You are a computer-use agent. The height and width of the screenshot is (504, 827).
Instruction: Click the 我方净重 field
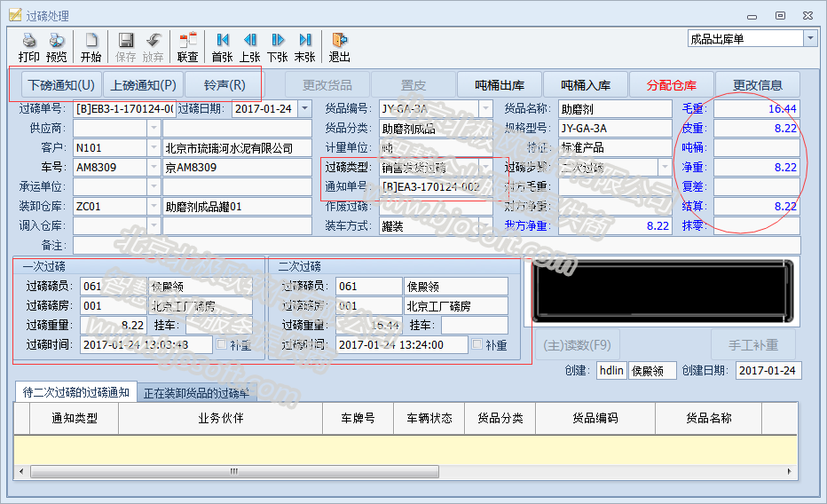pyautogui.click(x=615, y=225)
